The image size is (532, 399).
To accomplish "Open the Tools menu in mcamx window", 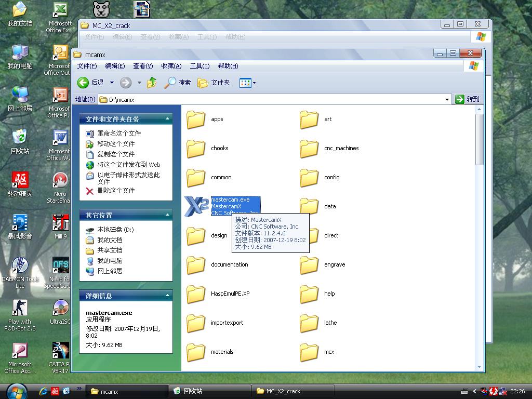I will (199, 66).
